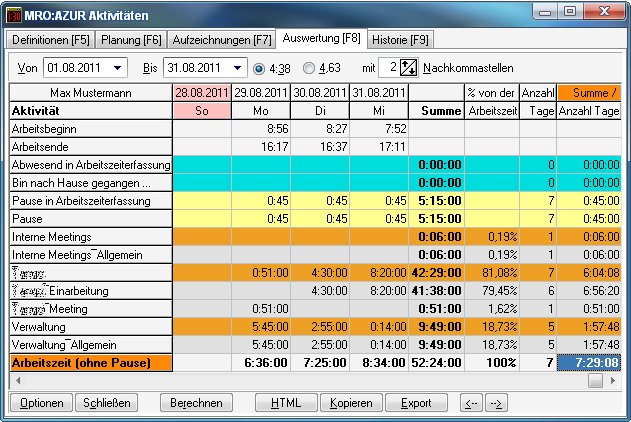
Task: Click the Berechnen button
Action: [195, 403]
